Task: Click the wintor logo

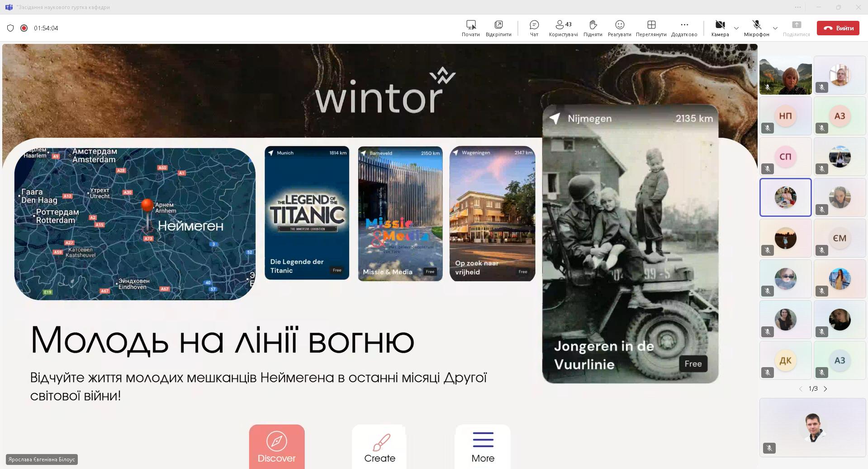Action: click(x=385, y=91)
